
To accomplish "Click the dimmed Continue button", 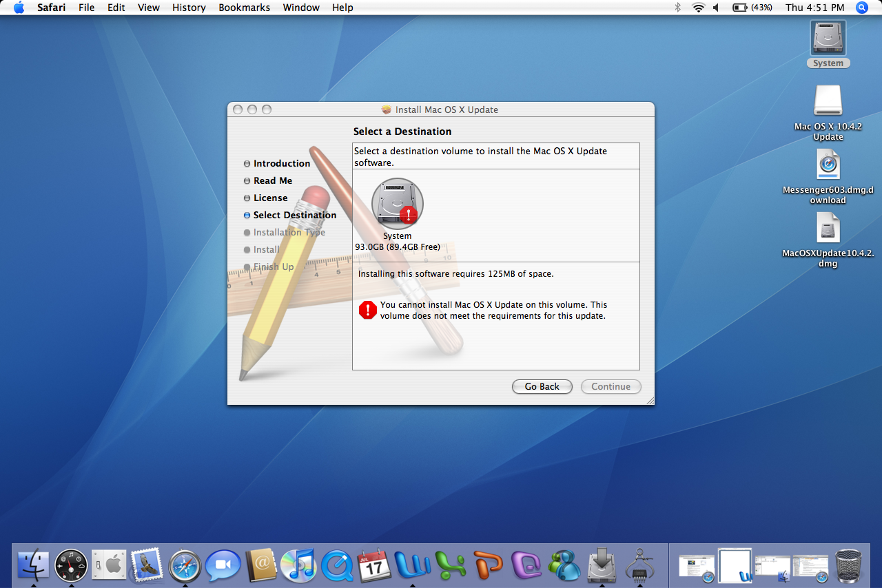I will coord(611,387).
